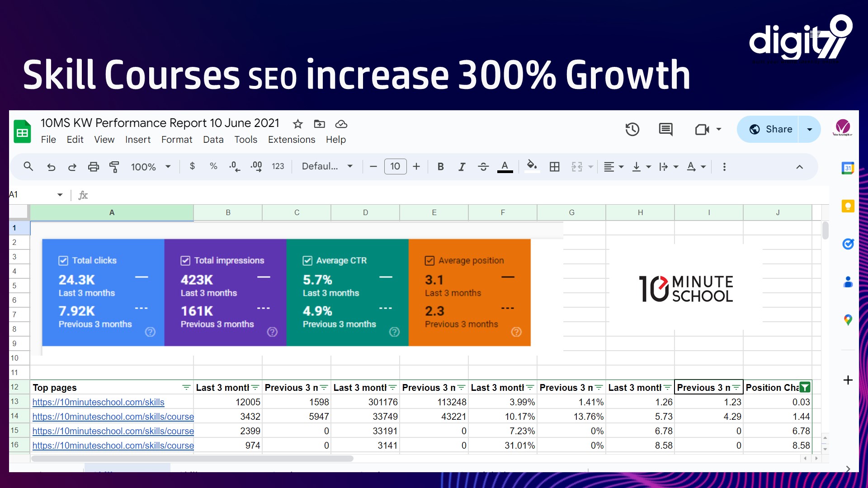Print the spreadsheet
This screenshot has height=488, width=868.
(94, 167)
